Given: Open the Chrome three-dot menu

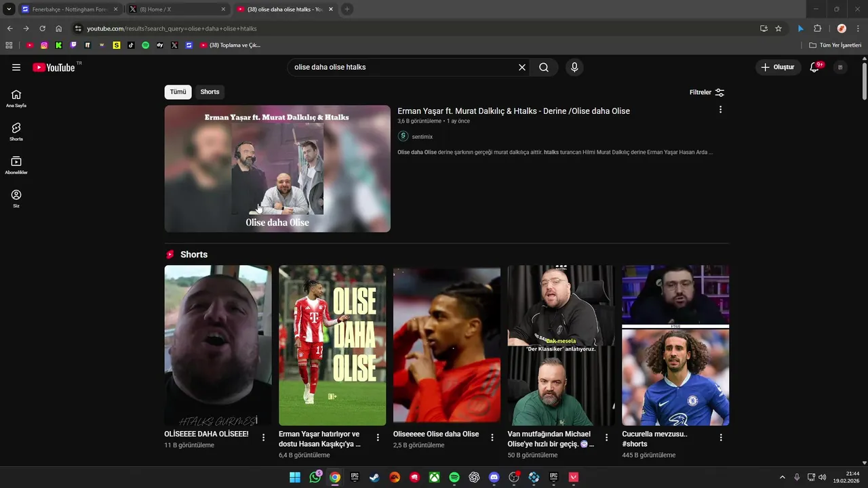Looking at the screenshot, I should coord(858,28).
